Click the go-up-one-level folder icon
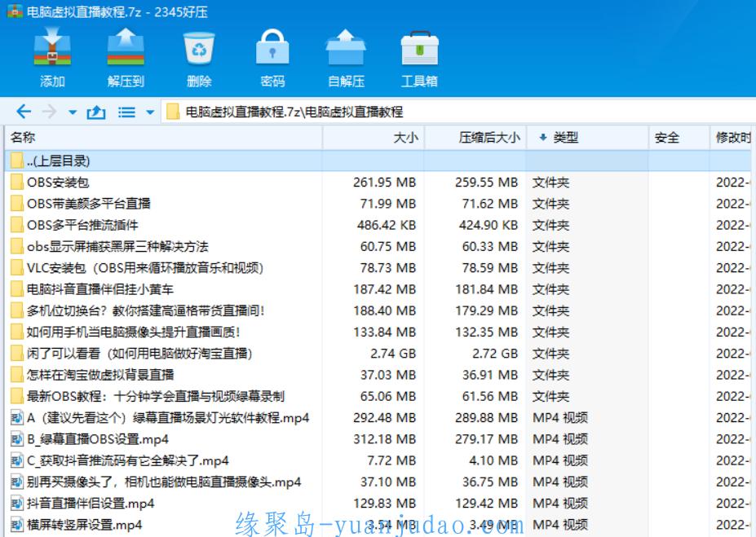 point(96,112)
